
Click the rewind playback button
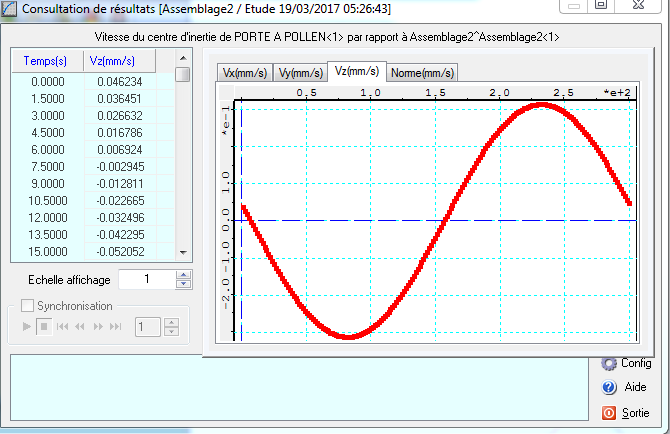(80, 327)
